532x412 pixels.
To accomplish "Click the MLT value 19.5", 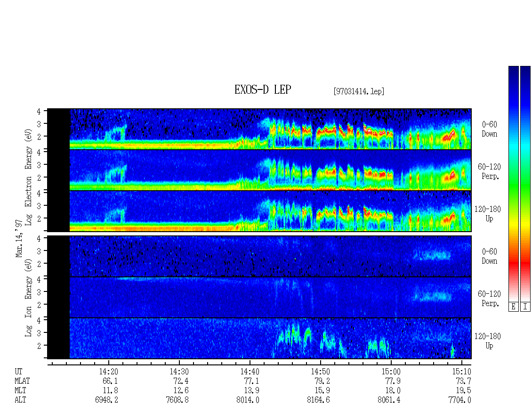I will 463,391.
